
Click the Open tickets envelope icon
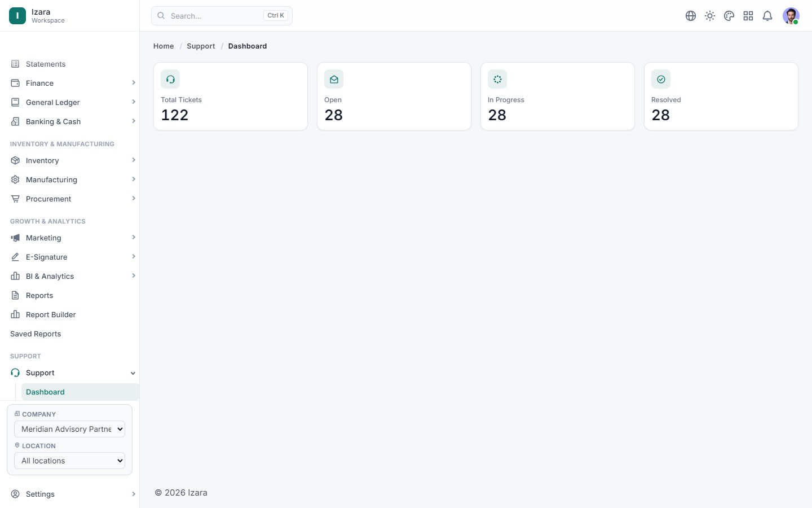pos(334,79)
